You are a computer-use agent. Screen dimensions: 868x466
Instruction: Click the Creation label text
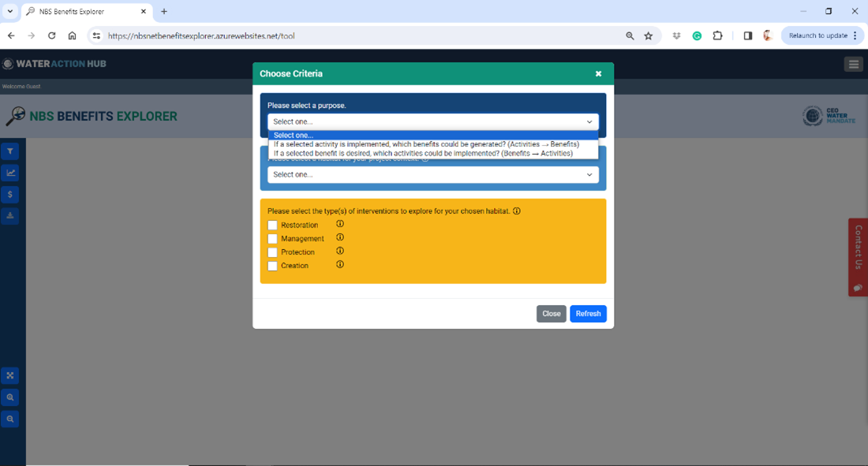coord(294,266)
